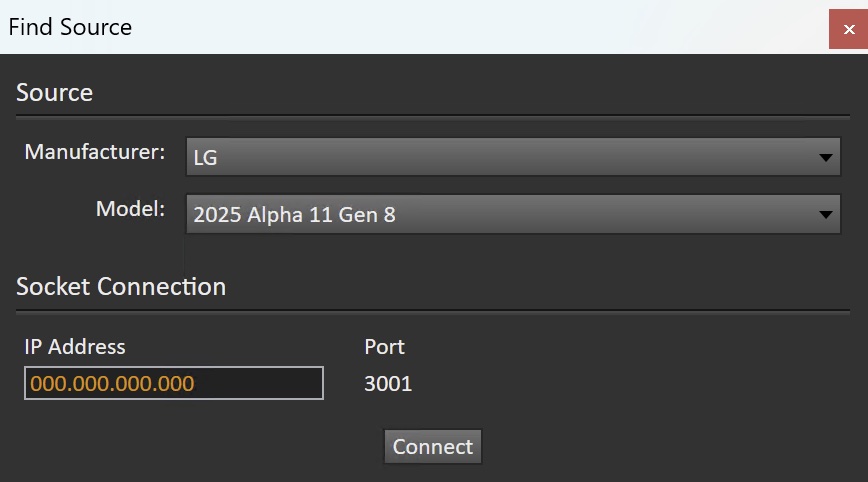The height and width of the screenshot is (482, 868).
Task: Click the divider under Socket Connection heading
Action: (432, 310)
